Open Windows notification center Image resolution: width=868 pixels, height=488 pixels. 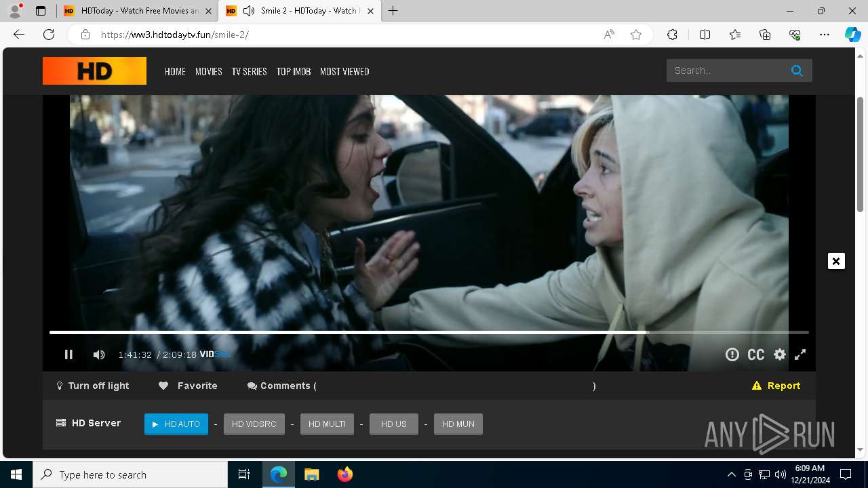(846, 474)
